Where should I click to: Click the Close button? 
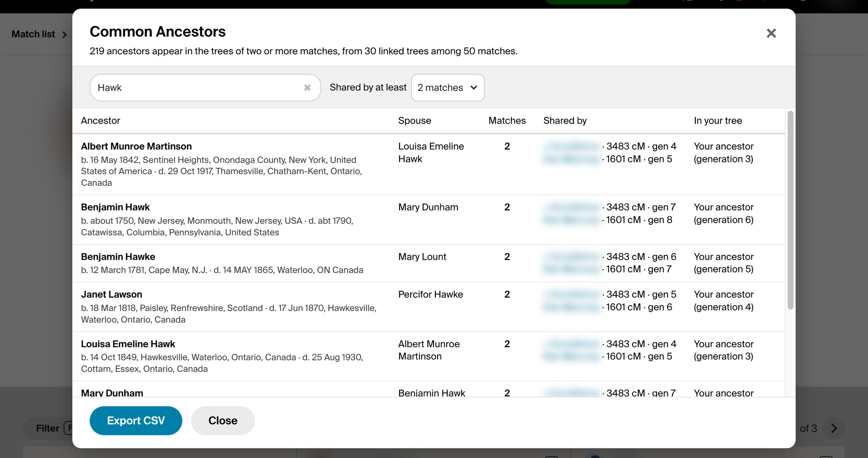[223, 420]
